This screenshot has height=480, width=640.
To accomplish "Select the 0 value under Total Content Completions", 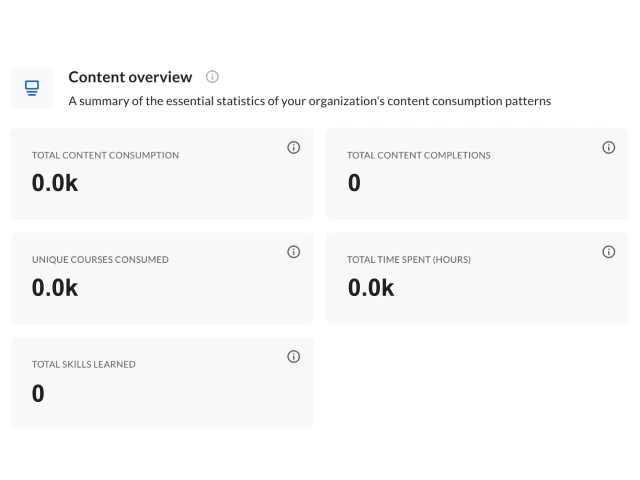I will point(354,184).
